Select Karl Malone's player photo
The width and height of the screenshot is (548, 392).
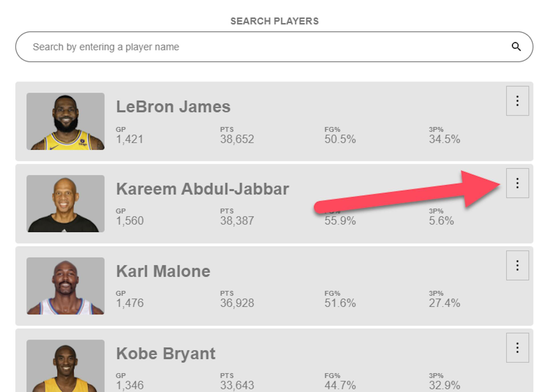click(65, 286)
